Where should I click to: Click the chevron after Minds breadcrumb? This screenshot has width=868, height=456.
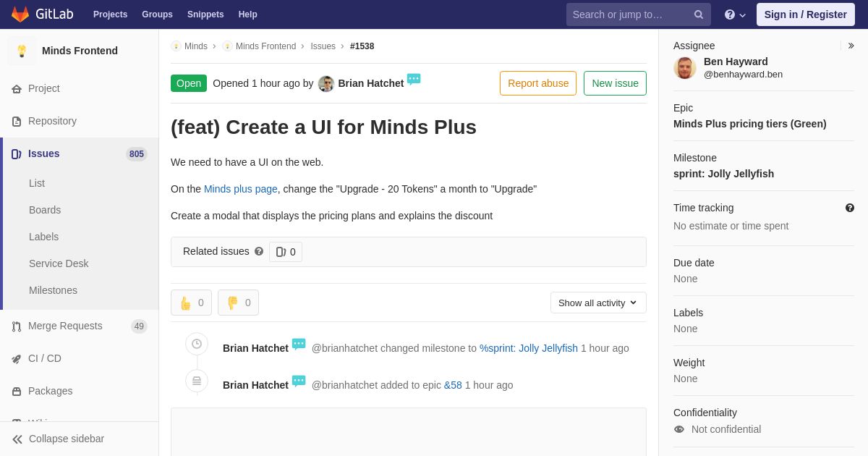[x=214, y=46]
